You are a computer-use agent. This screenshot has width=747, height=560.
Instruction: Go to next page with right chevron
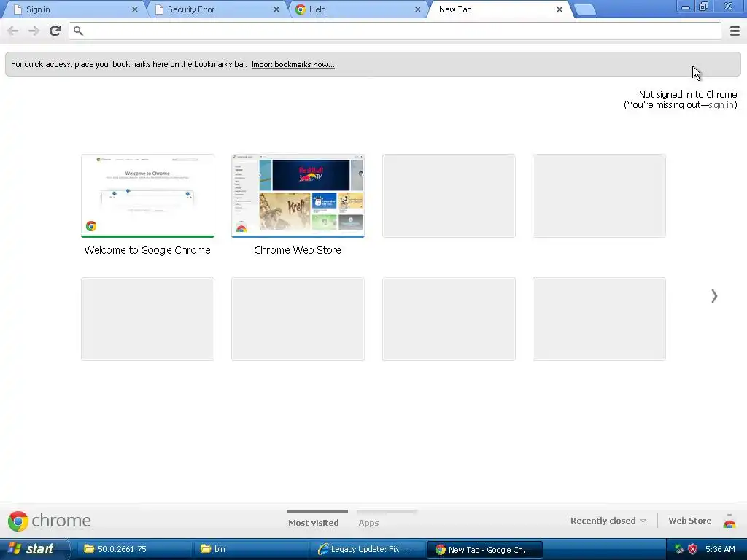[713, 296]
